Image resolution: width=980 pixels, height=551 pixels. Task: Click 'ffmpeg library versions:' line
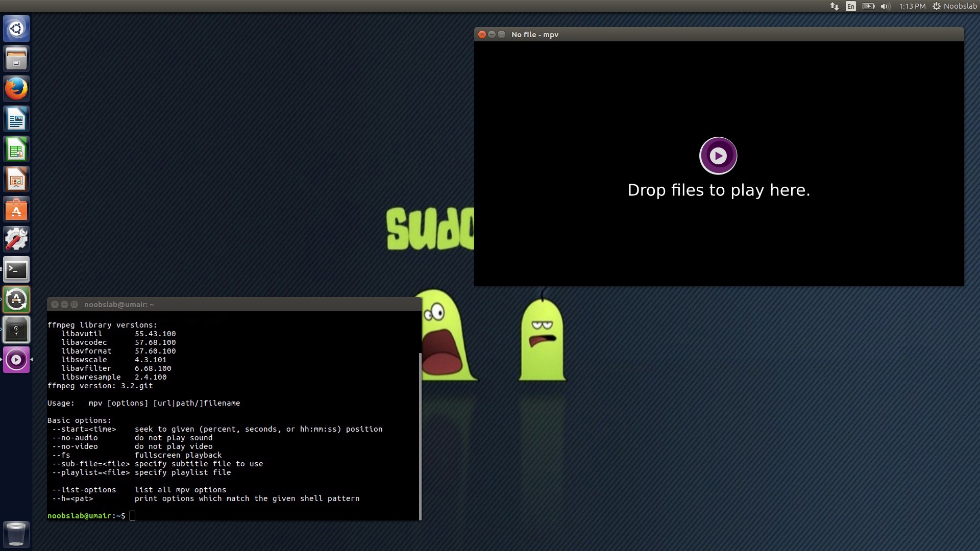pos(102,325)
